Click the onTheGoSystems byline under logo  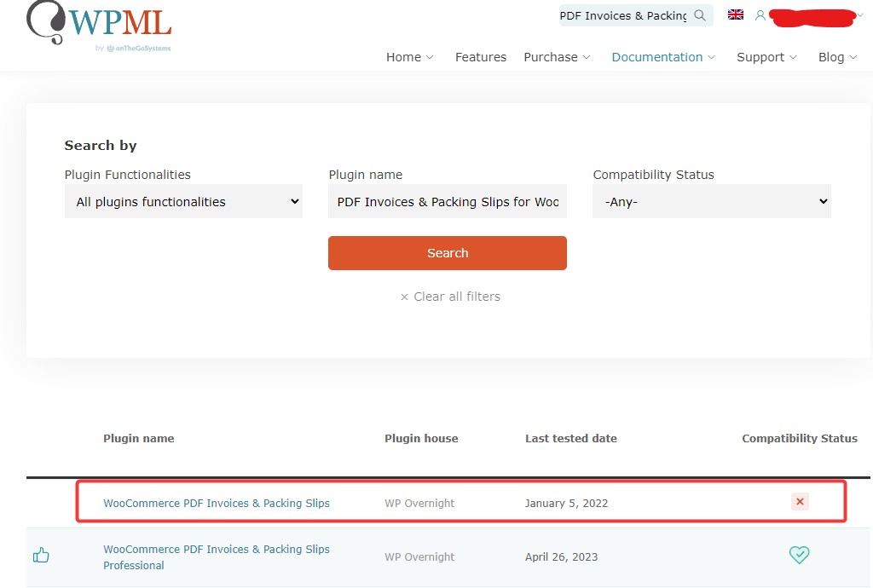(133, 49)
